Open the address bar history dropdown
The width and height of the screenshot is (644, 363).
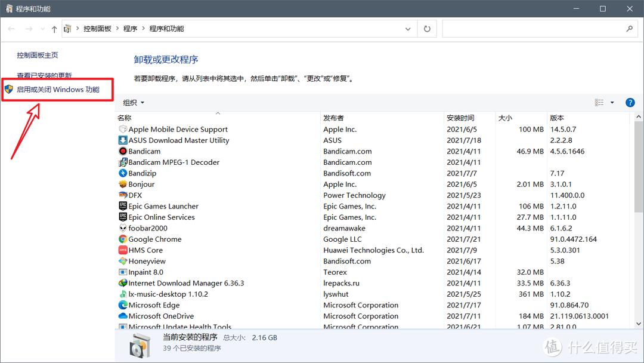(407, 28)
